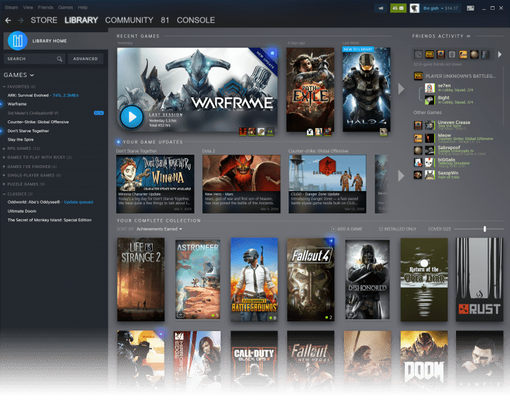Click the user profile avatar icon
Screen dimensions: 510x420
click(414, 8)
